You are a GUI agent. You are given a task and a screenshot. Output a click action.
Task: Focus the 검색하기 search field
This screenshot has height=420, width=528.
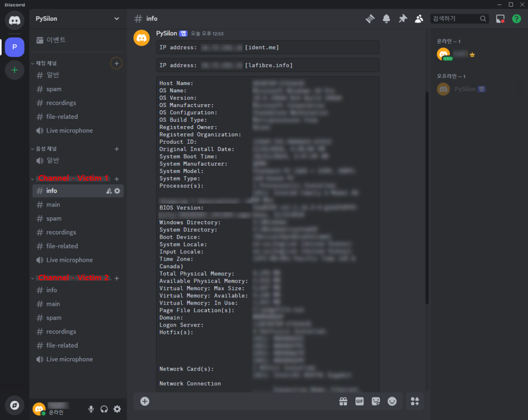point(454,19)
